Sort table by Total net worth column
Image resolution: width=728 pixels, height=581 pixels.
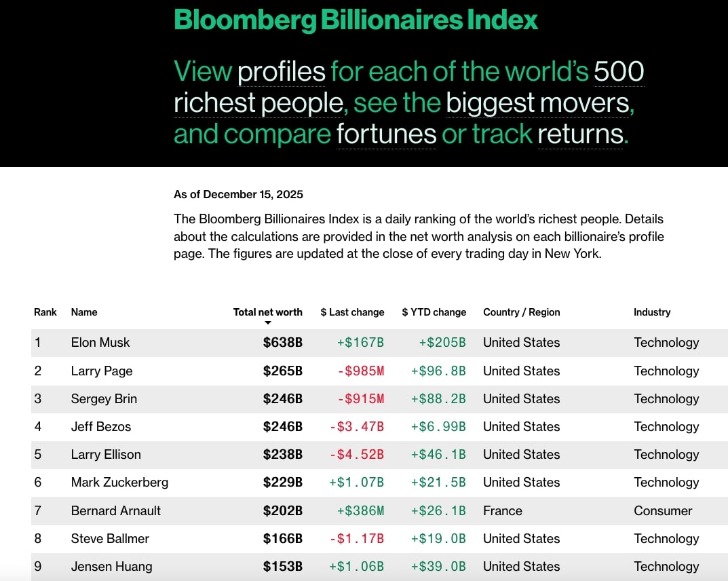click(x=267, y=312)
